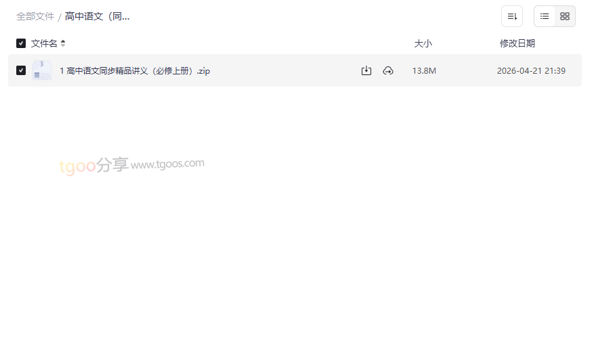Open the sort order menu icon
This screenshot has height=364, width=592.
click(x=512, y=16)
